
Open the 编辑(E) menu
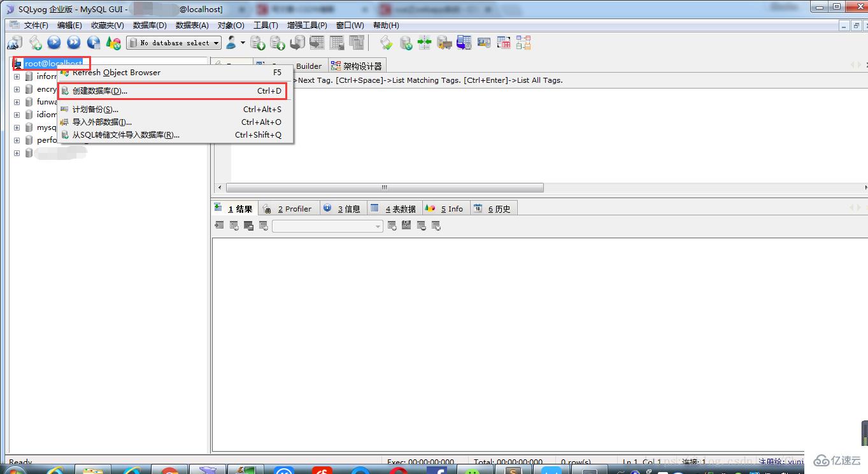coord(69,25)
